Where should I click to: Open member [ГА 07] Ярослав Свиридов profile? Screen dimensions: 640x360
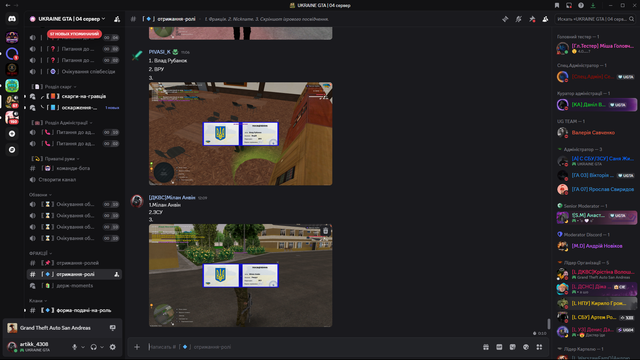click(x=596, y=189)
